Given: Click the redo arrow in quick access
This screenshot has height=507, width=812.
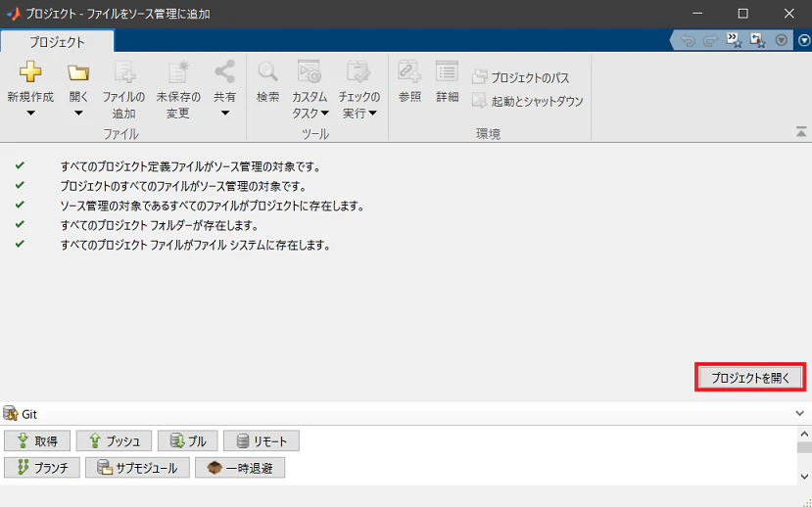Looking at the screenshot, I should point(710,40).
